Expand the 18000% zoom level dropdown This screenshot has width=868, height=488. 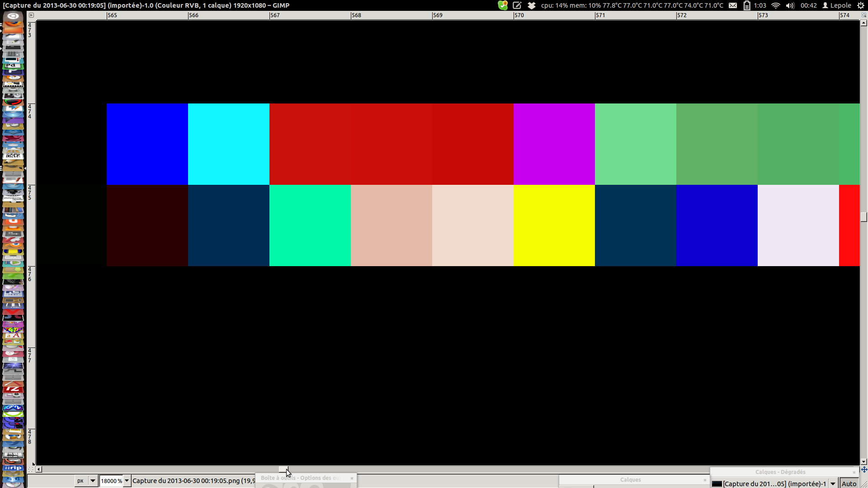pyautogui.click(x=127, y=481)
